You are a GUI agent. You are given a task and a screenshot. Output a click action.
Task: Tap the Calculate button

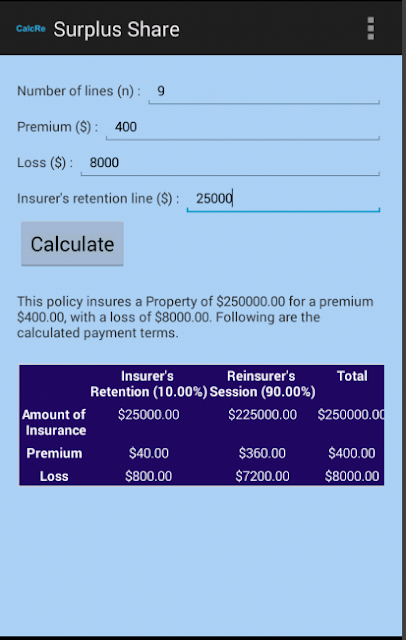(72, 244)
